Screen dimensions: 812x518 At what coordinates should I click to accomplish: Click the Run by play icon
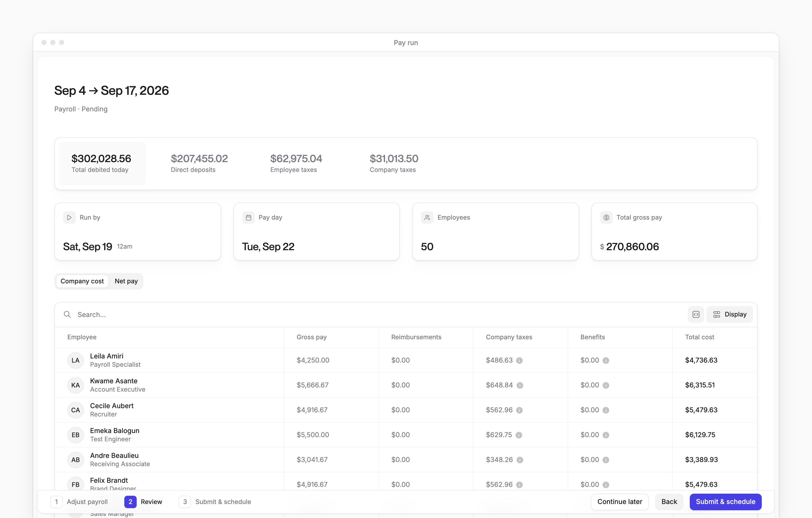(x=69, y=218)
